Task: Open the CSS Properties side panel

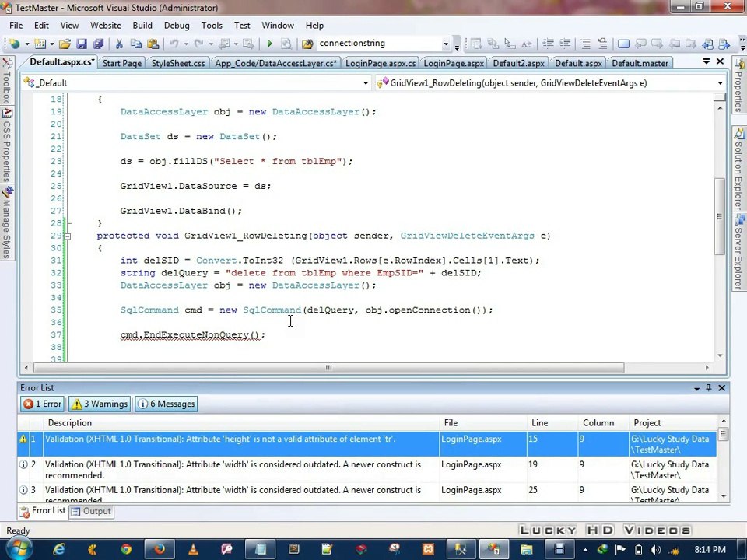Action: pos(7,145)
